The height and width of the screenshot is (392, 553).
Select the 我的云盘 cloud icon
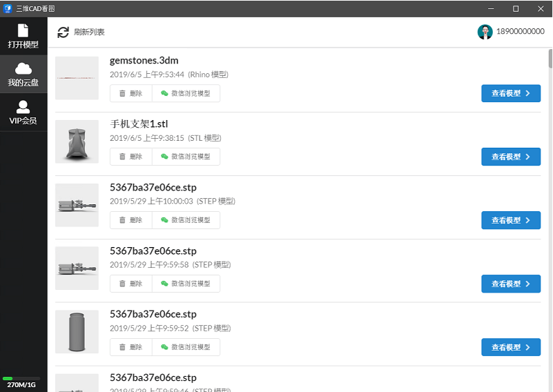point(23,68)
